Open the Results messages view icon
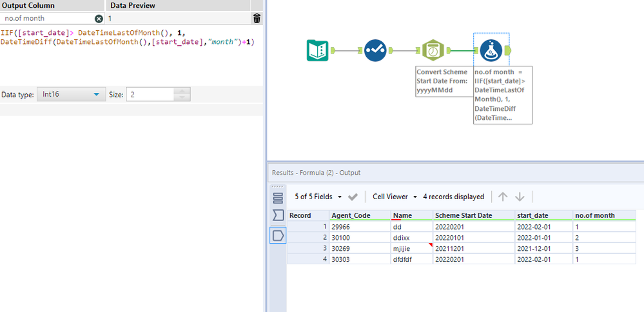This screenshot has height=312, width=644. coord(278,198)
